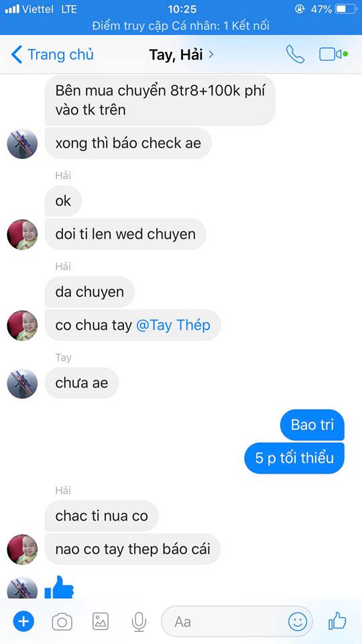Screen dimensions: 362x644
Task: Open the Personal Hotspot status banner
Action: (181, 26)
